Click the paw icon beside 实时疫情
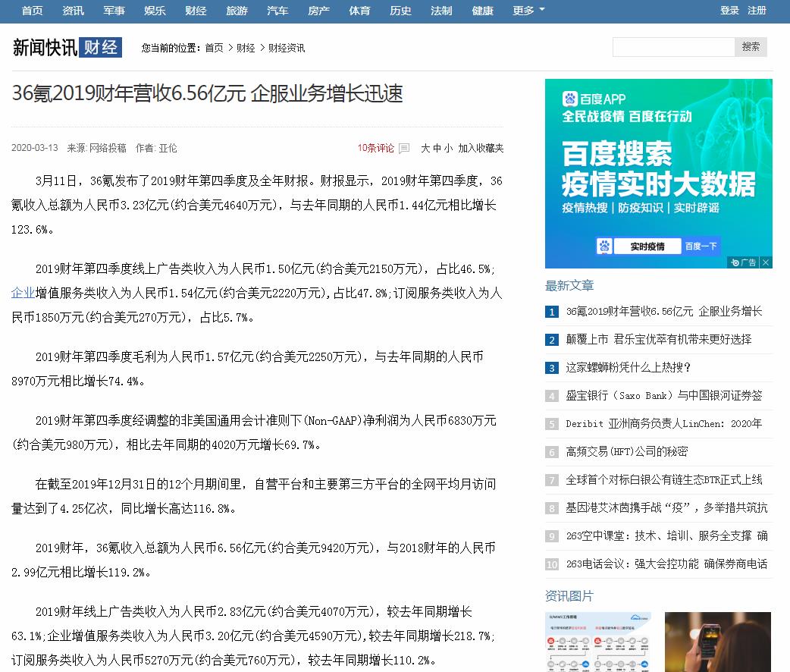790x672 pixels. [x=604, y=246]
